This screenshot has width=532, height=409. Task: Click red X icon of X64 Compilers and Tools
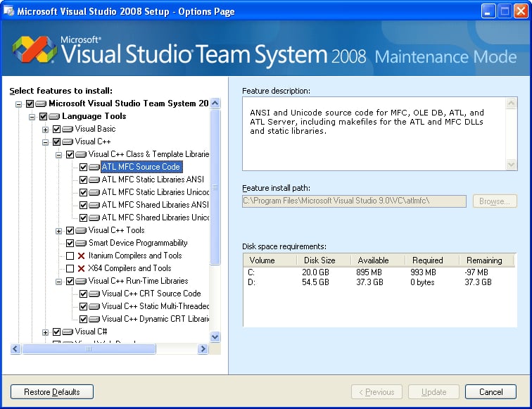coord(81,268)
